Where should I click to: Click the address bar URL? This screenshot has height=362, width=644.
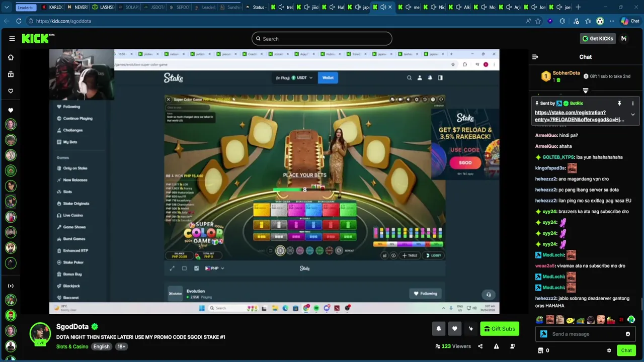pyautogui.click(x=63, y=21)
